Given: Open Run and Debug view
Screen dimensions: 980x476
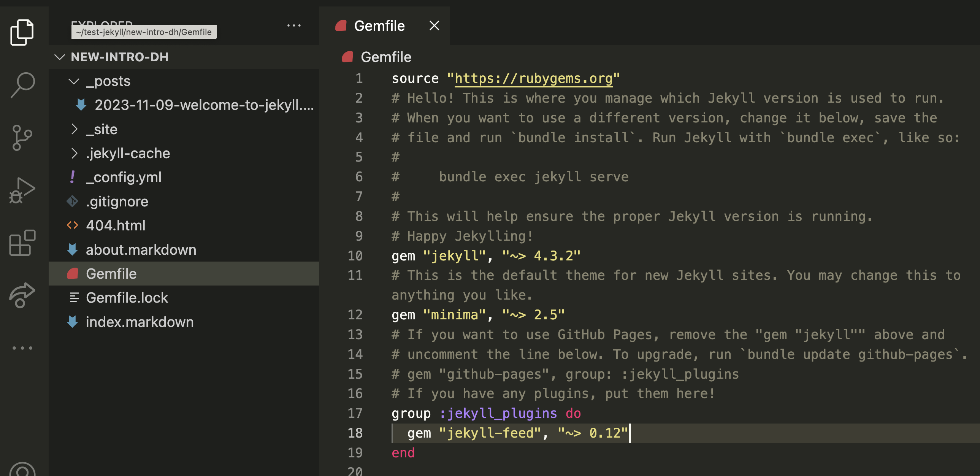Looking at the screenshot, I should coord(22,190).
